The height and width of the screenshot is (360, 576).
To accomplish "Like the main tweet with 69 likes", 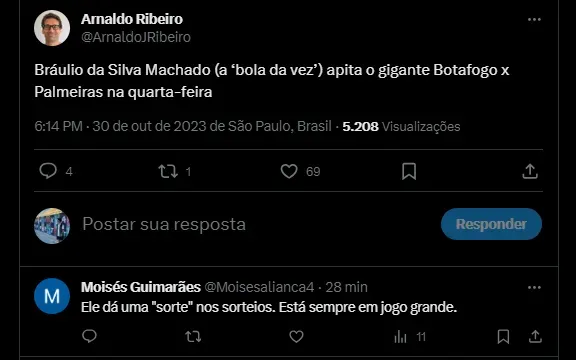I will (x=289, y=171).
